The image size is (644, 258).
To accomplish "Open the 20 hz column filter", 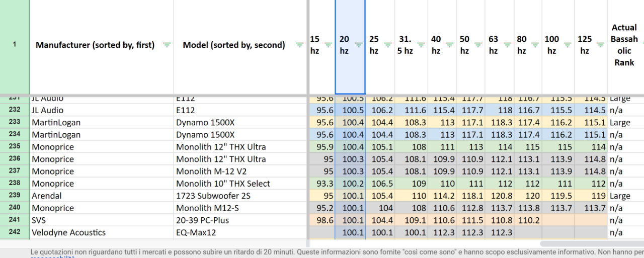I will [358, 45].
